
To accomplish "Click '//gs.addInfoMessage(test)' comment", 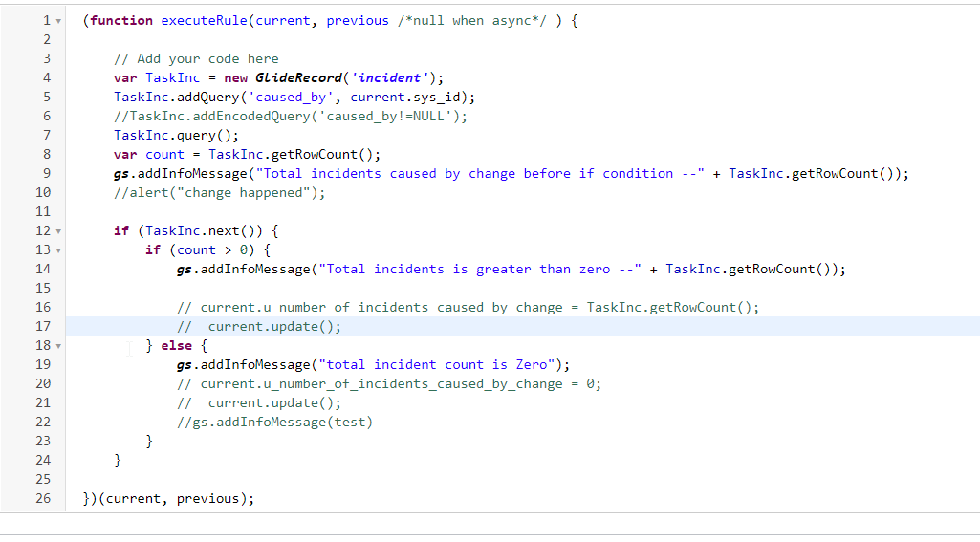I will tap(274, 422).
